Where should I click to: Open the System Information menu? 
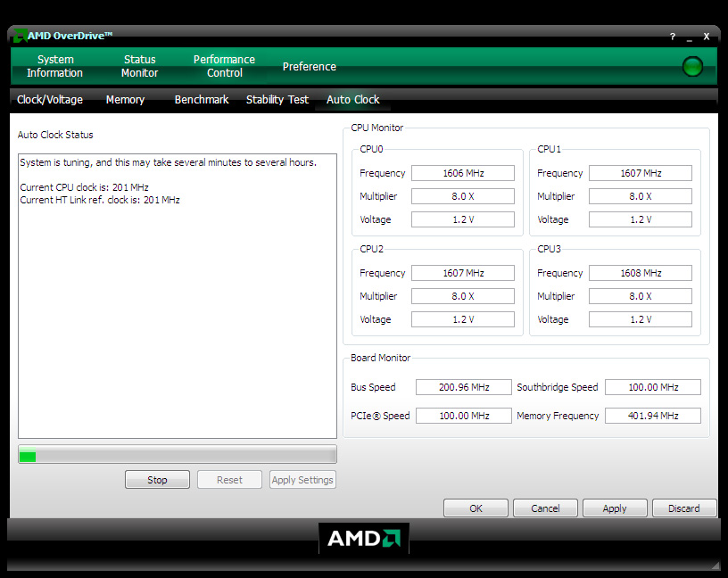pyautogui.click(x=54, y=66)
